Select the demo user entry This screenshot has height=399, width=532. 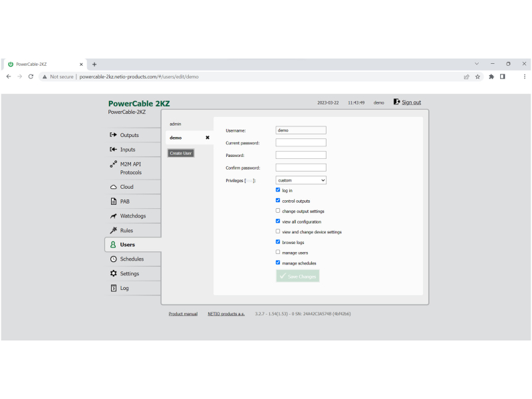click(176, 138)
